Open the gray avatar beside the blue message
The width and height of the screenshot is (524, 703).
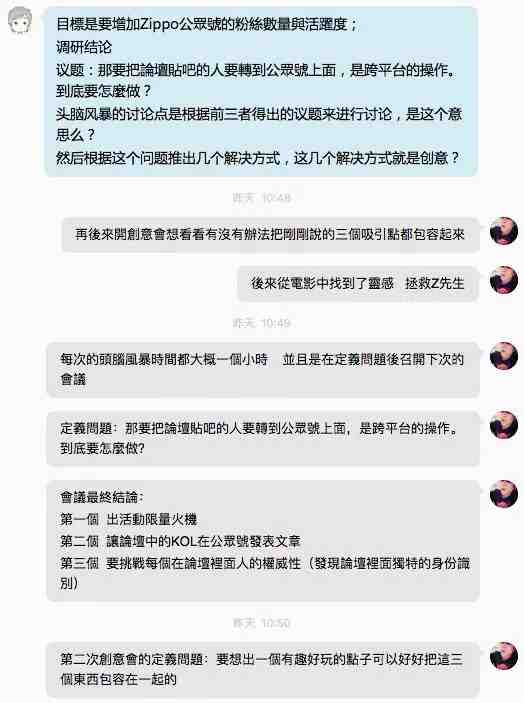tap(20, 20)
